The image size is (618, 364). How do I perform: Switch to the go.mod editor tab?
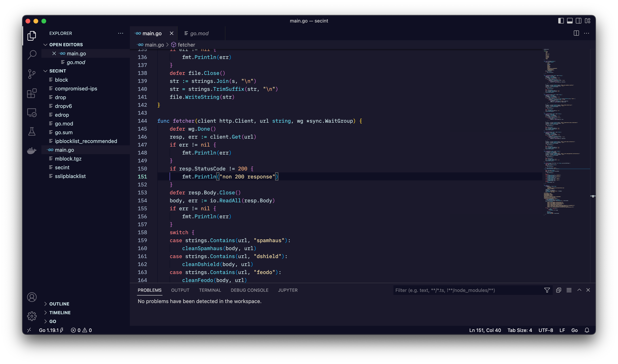(x=199, y=33)
